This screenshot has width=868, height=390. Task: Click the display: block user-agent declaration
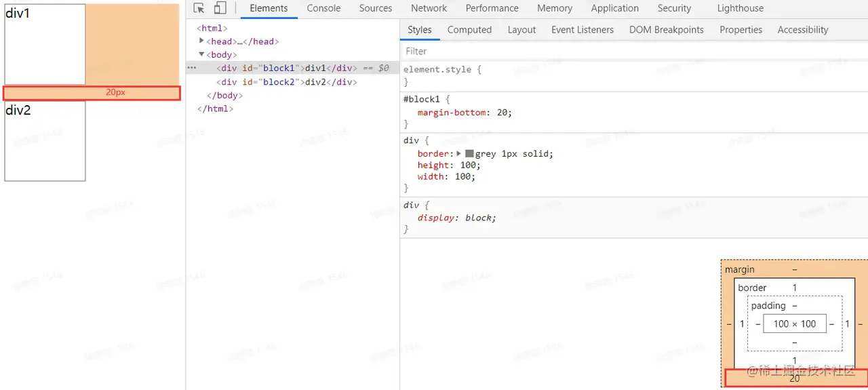pyautogui.click(x=457, y=218)
